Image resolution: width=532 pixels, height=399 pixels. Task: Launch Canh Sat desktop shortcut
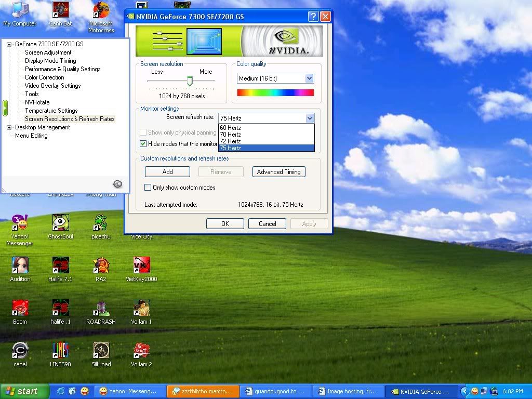click(x=60, y=14)
